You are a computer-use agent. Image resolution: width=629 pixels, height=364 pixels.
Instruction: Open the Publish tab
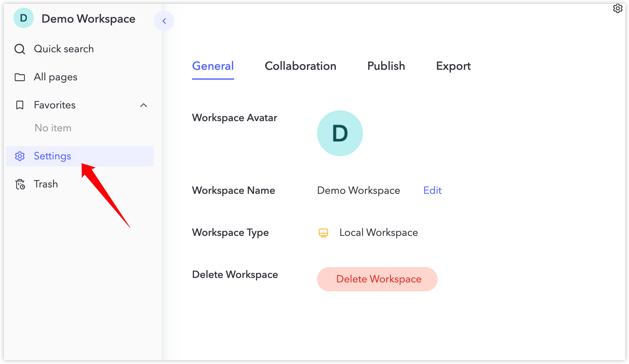click(x=386, y=66)
